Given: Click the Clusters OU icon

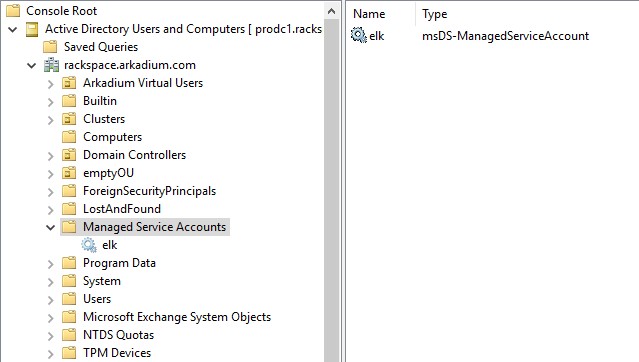Looking at the screenshot, I should point(69,119).
